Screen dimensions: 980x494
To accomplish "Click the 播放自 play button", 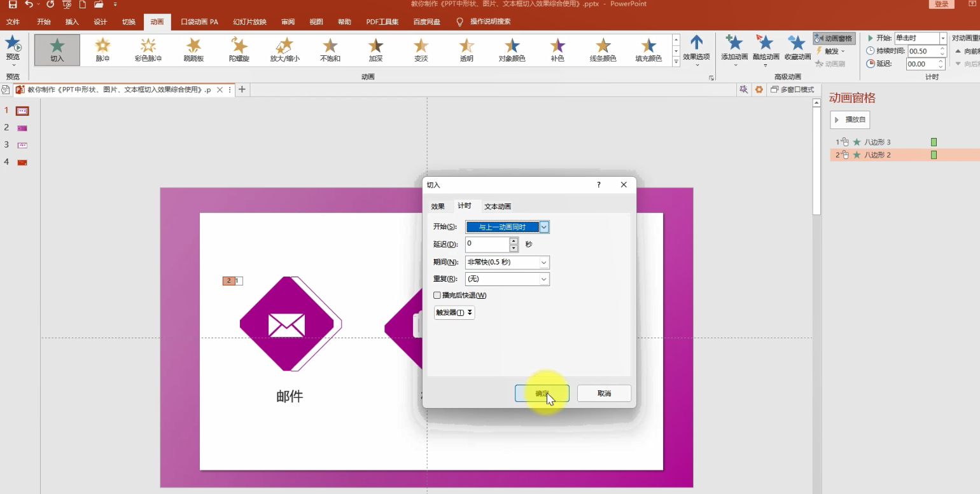I will pos(850,120).
